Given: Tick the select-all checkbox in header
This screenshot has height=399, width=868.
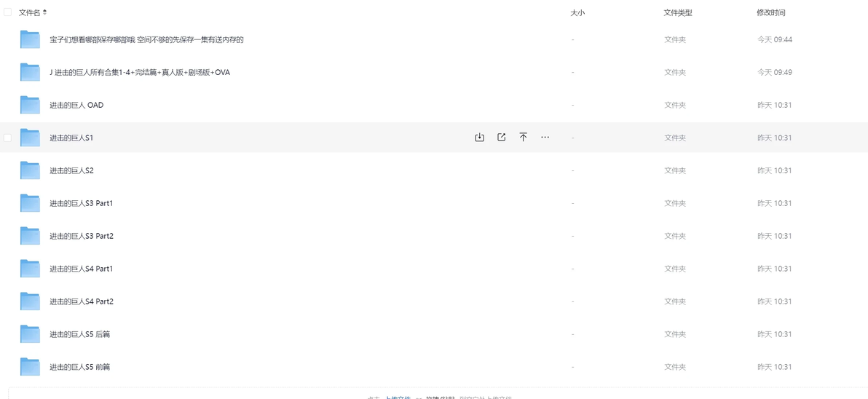Looking at the screenshot, I should click(8, 12).
